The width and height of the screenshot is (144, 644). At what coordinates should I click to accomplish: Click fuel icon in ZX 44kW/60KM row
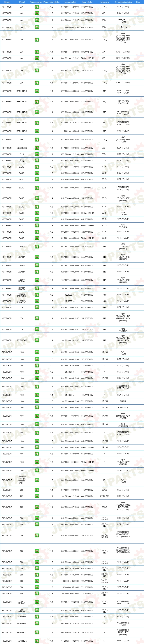tap(37, 308)
